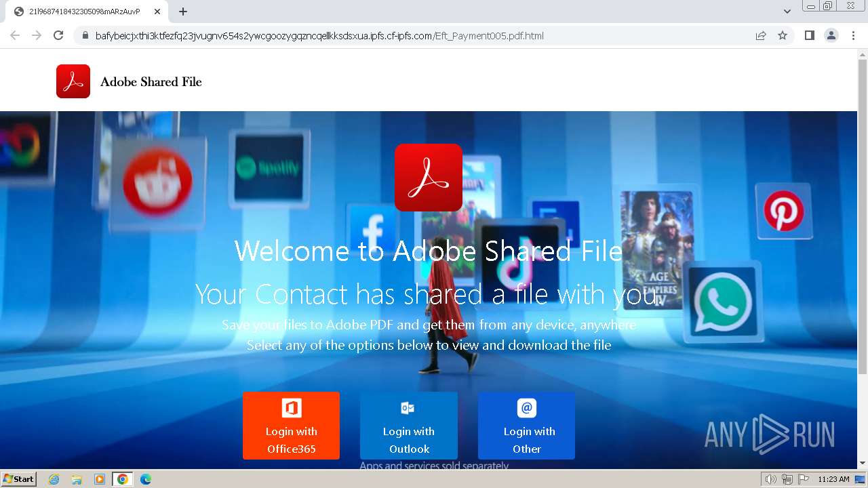Open Microsoft Edge from taskbar
Image resolution: width=868 pixels, height=488 pixels.
point(146,479)
